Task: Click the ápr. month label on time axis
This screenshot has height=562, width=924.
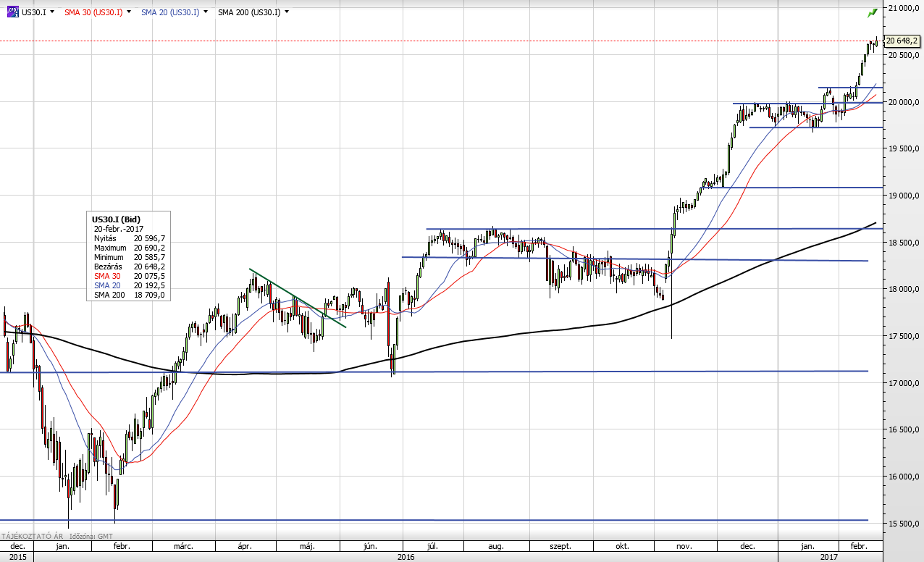Action: (x=243, y=545)
